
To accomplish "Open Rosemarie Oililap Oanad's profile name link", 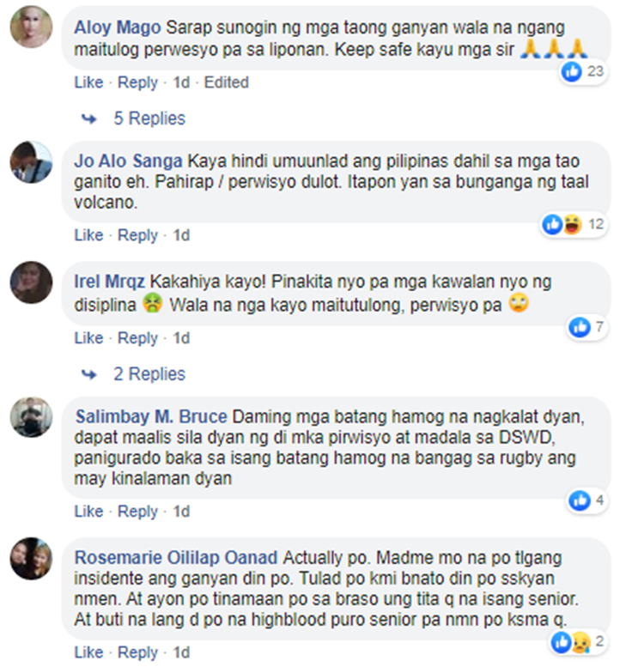I will tap(176, 557).
